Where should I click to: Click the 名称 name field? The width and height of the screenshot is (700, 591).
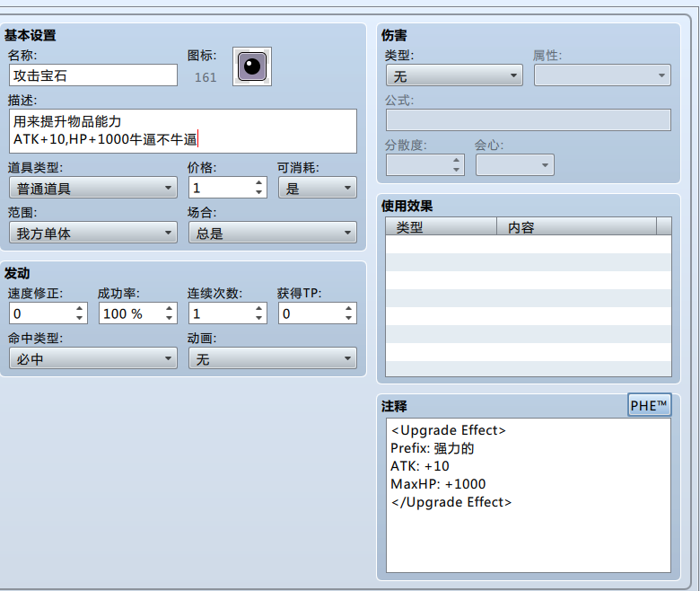click(x=93, y=75)
